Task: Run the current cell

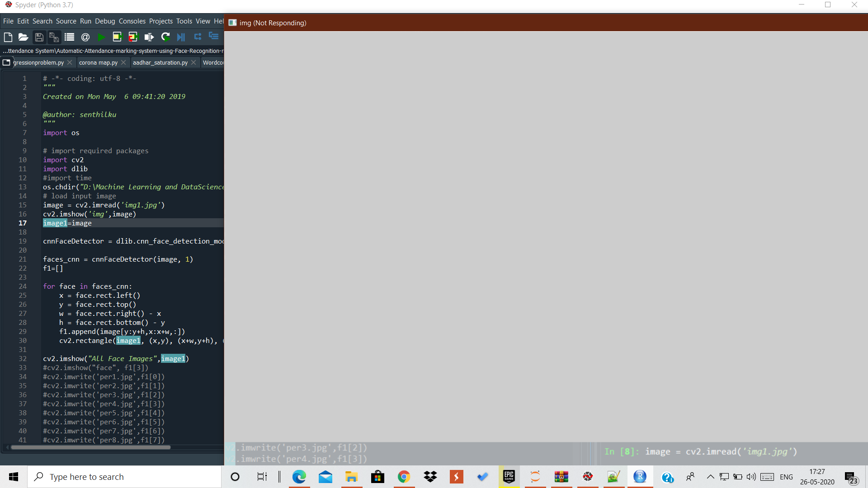Action: 118,37
